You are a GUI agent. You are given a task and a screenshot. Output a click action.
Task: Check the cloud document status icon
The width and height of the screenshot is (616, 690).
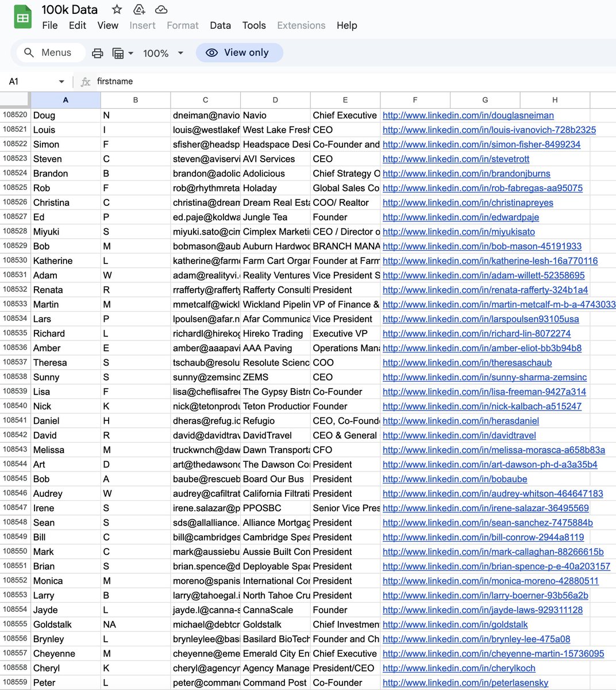(161, 9)
